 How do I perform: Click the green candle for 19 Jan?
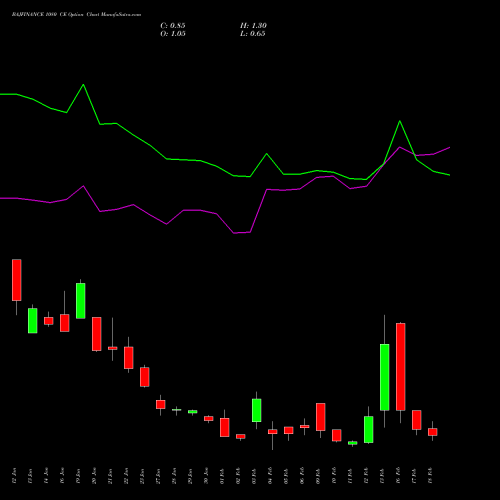(x=81, y=301)
